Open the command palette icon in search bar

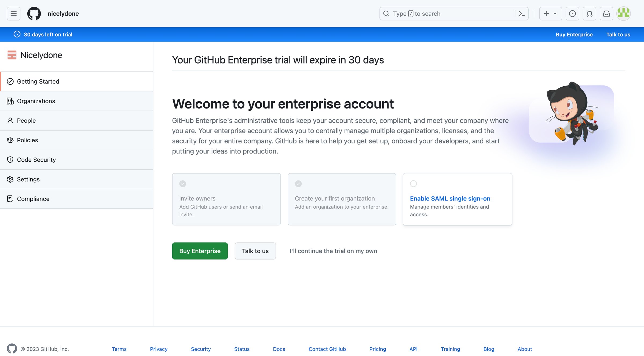[x=522, y=14]
